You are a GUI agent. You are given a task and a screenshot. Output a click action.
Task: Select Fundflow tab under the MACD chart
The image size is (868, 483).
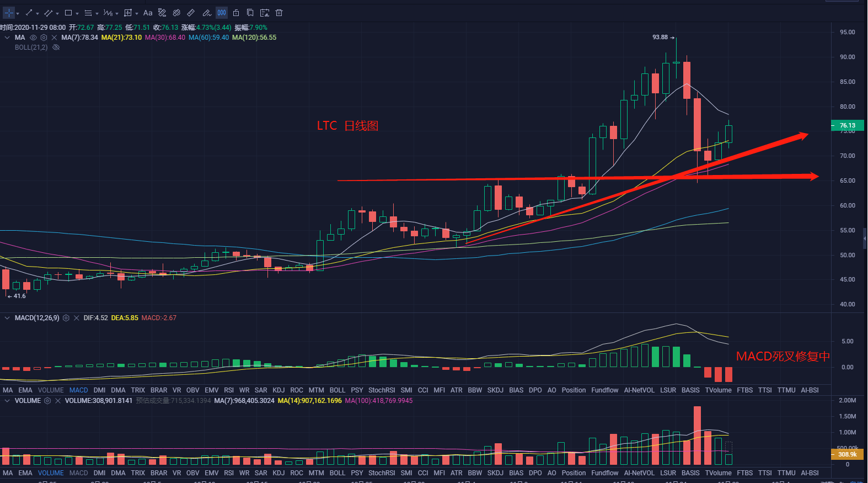(x=605, y=390)
